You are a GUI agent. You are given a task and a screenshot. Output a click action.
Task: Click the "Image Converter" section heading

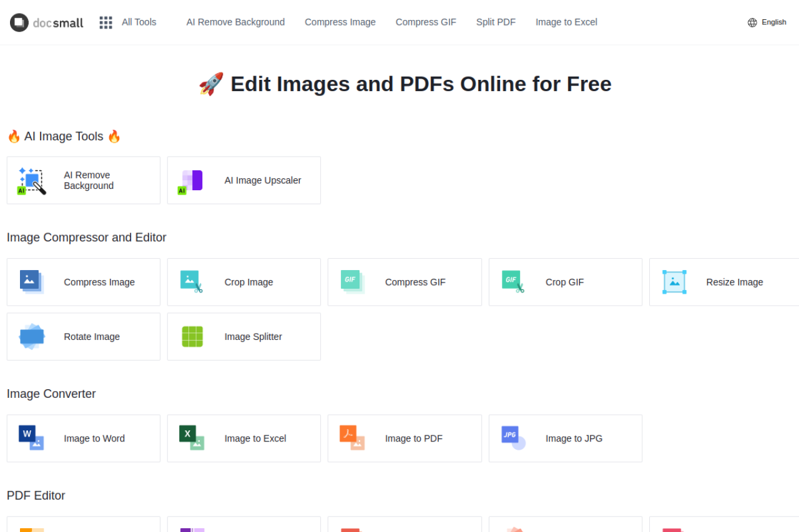coord(51,394)
